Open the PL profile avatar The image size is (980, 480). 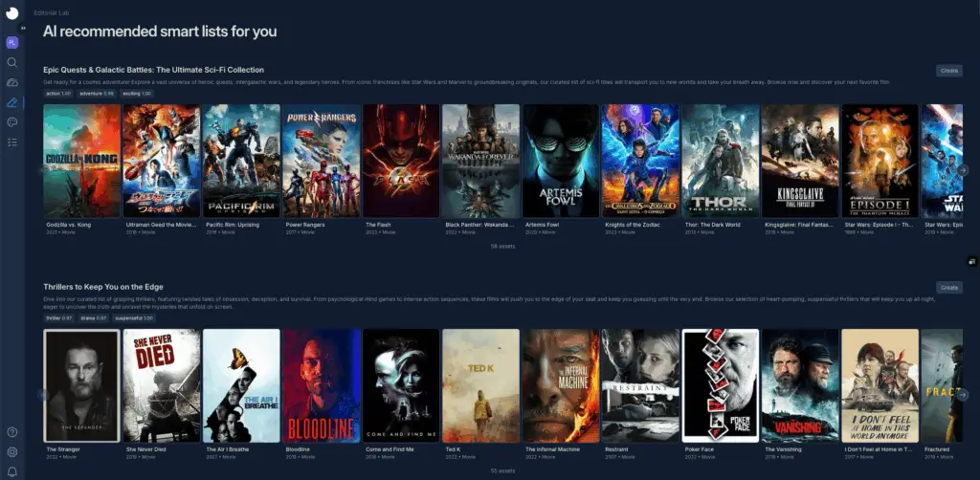11,42
